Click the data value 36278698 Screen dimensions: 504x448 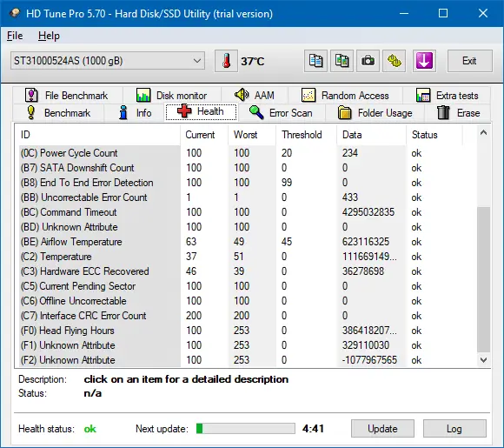tap(363, 271)
